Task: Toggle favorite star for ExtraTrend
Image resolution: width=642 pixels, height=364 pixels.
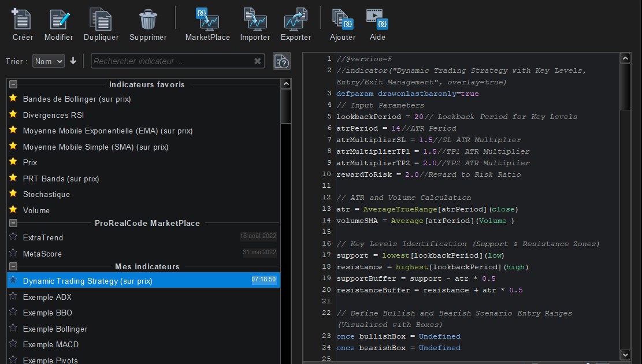Action: (x=13, y=237)
